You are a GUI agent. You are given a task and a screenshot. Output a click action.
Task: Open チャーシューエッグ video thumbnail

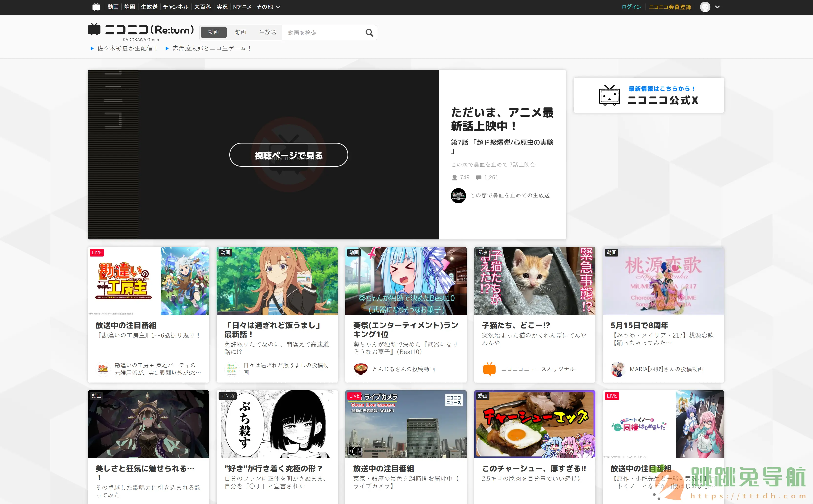click(535, 424)
